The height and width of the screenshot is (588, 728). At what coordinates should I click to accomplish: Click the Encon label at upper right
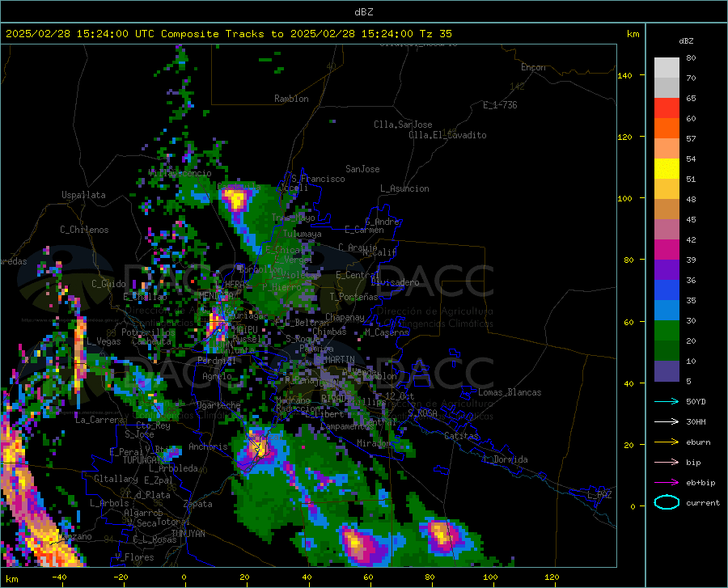[533, 67]
